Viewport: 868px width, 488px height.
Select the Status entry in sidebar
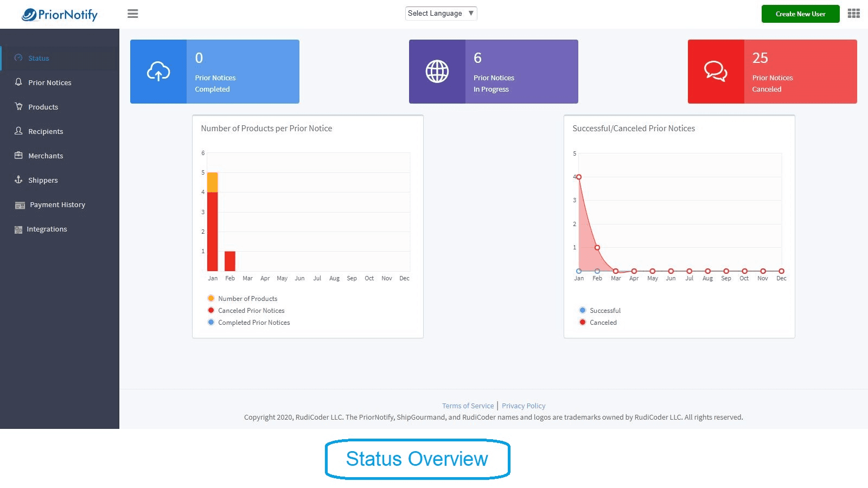(x=38, y=58)
